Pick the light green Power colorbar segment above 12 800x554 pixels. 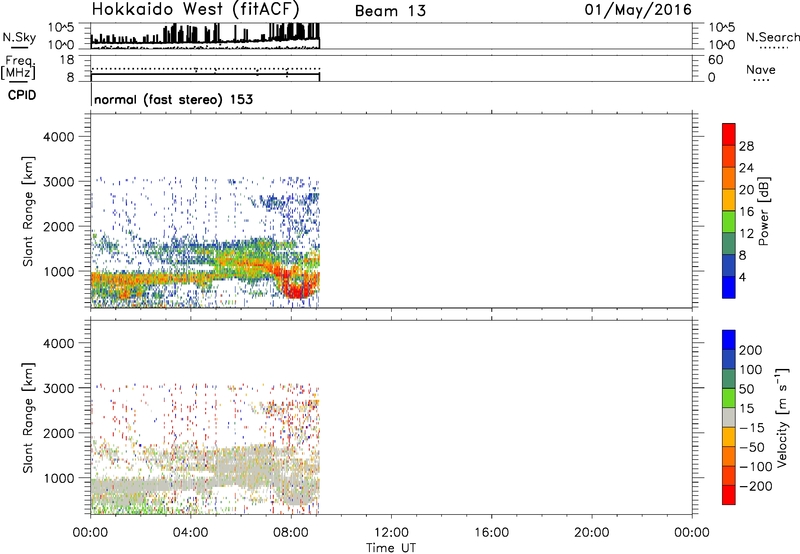(729, 221)
